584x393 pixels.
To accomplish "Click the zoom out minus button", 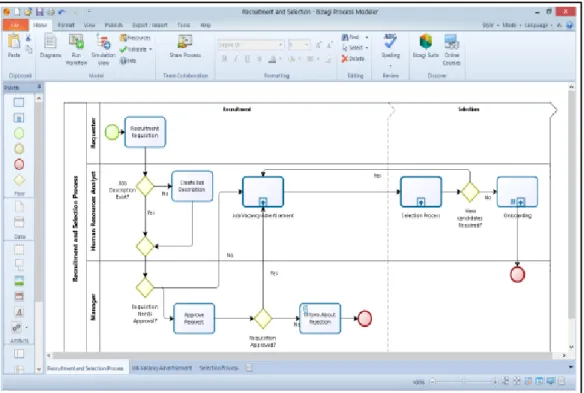I will 432,381.
